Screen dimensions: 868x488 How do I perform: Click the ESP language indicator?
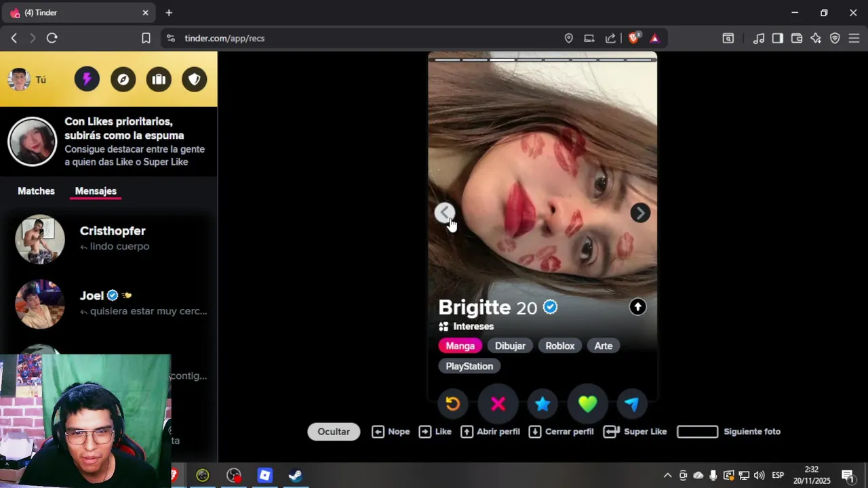778,475
